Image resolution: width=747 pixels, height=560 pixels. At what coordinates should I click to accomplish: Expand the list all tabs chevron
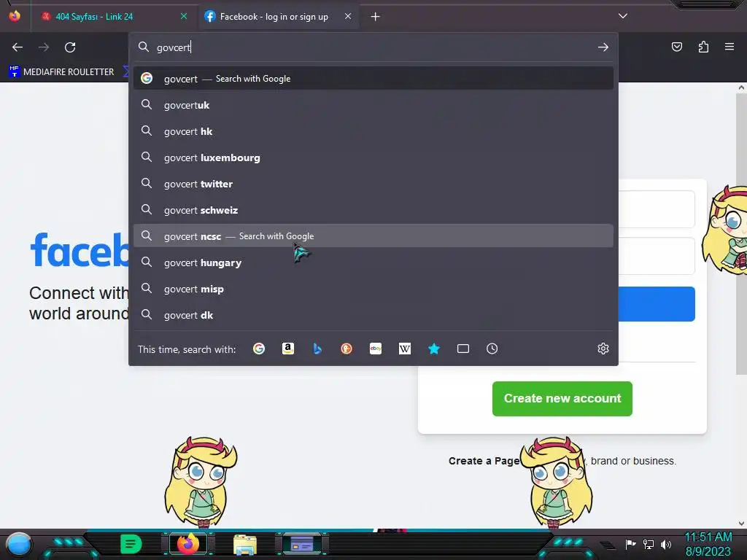point(623,16)
